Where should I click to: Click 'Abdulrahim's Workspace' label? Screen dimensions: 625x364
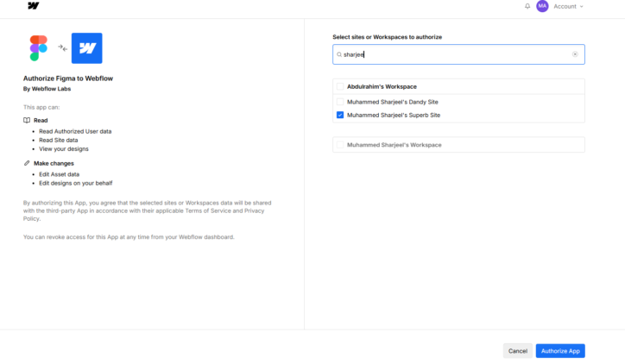point(382,86)
